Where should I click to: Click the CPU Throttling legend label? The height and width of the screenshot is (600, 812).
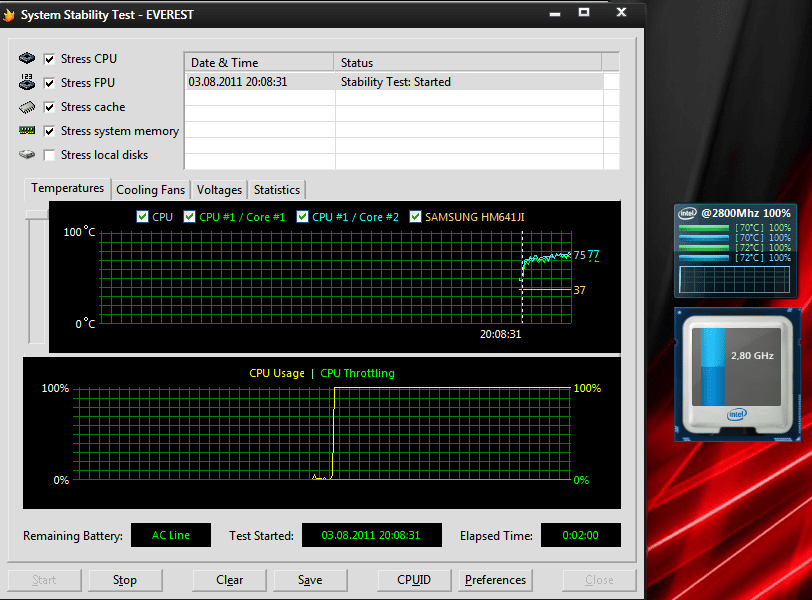357,373
